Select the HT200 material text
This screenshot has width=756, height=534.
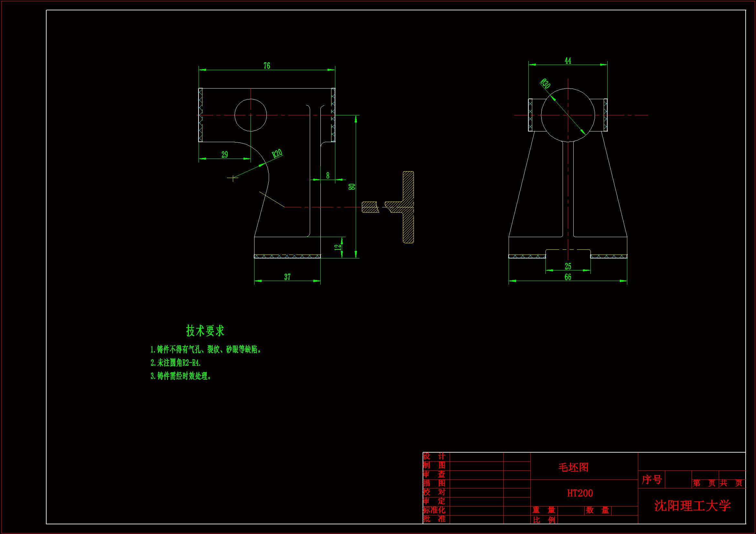click(x=580, y=493)
